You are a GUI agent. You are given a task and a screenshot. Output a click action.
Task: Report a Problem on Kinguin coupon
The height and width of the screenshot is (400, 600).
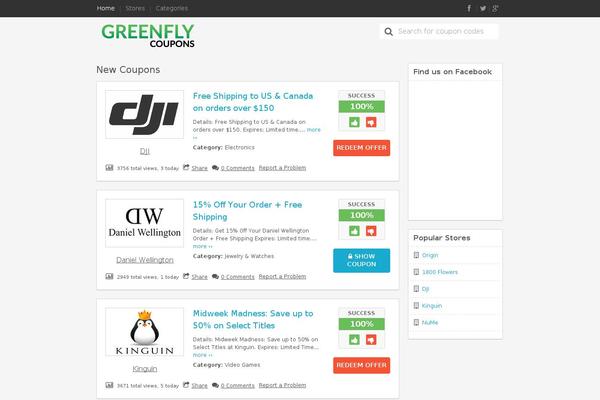pyautogui.click(x=282, y=385)
